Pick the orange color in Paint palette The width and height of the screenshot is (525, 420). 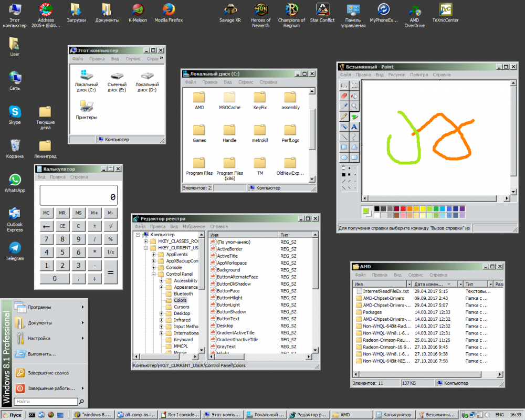(x=409, y=209)
